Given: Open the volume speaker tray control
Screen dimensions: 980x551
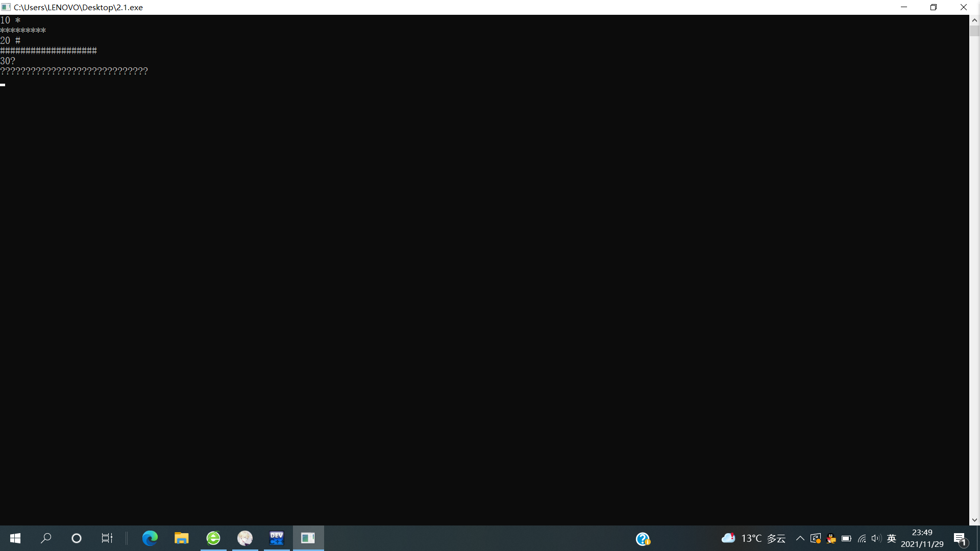Looking at the screenshot, I should pos(876,538).
